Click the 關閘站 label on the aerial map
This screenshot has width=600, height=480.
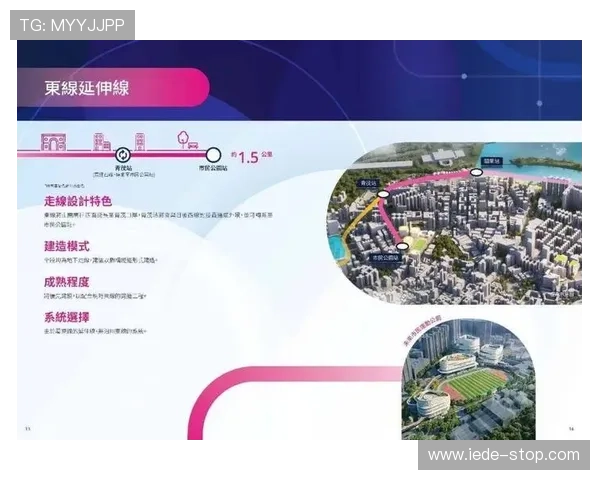click(492, 161)
